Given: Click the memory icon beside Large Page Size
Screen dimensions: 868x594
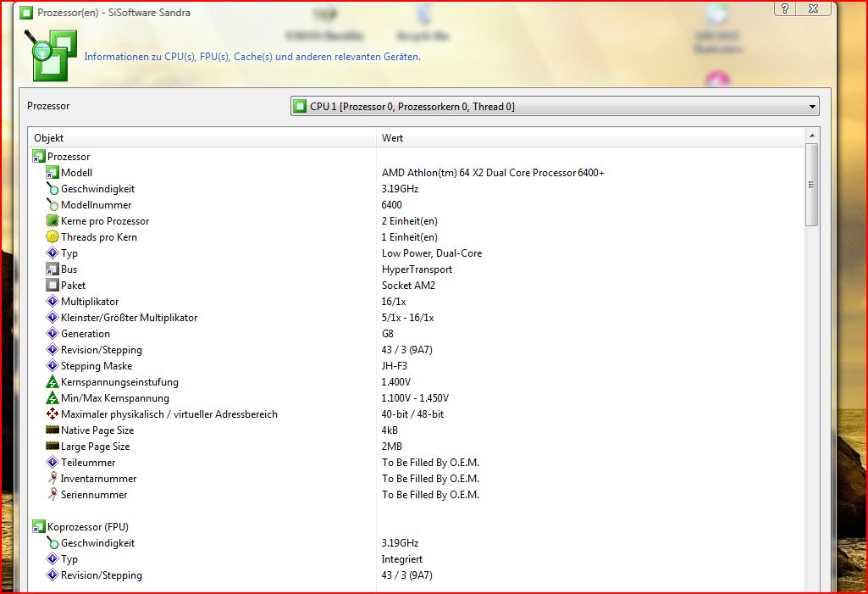Looking at the screenshot, I should (52, 446).
